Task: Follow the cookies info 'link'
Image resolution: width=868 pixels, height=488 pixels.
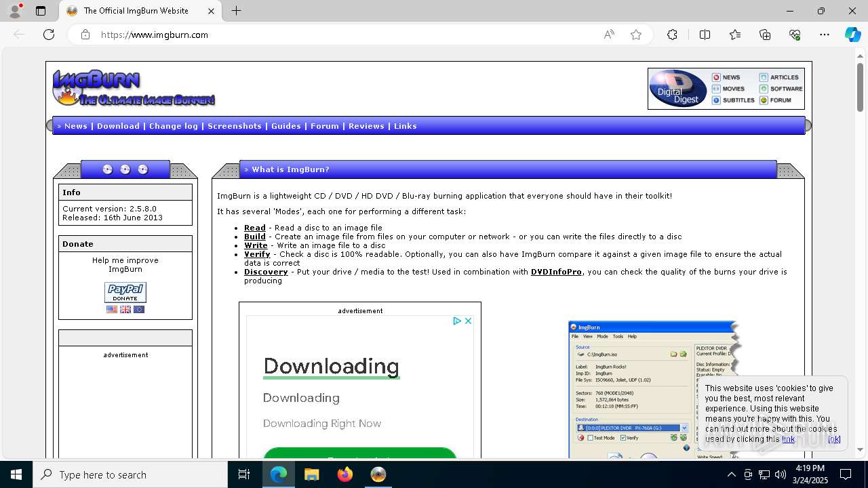Action: 788,439
